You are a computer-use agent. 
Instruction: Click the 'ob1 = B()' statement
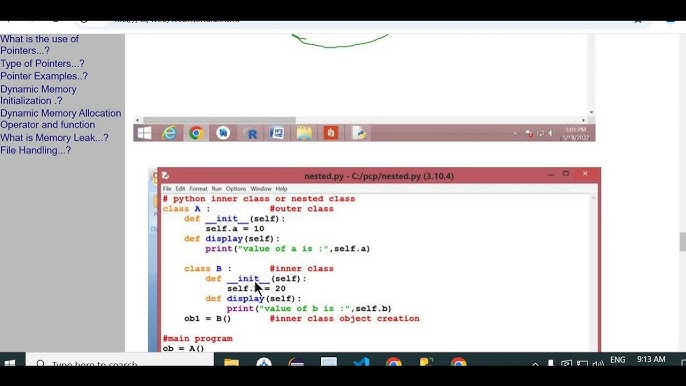click(x=207, y=319)
